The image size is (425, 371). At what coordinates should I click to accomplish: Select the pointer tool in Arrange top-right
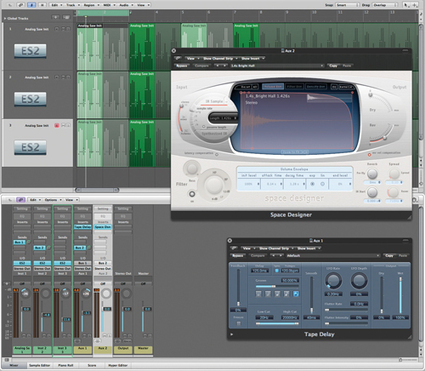(x=407, y=5)
